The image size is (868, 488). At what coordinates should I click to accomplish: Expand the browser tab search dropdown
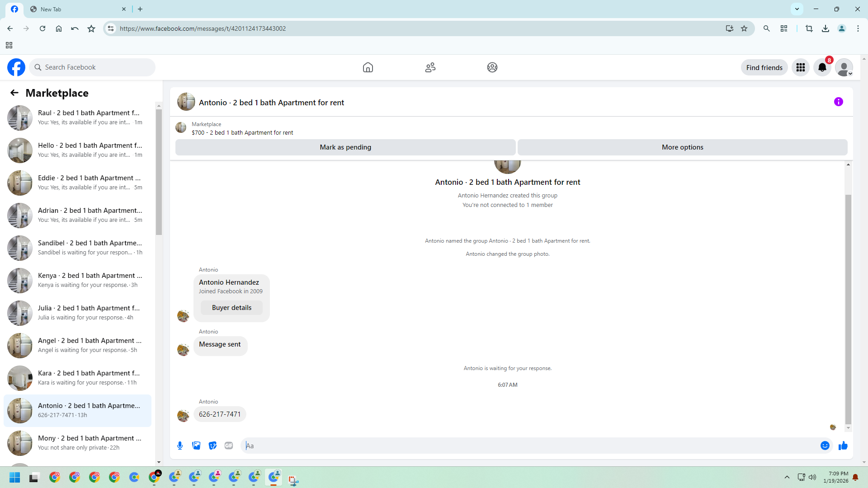[x=797, y=9]
